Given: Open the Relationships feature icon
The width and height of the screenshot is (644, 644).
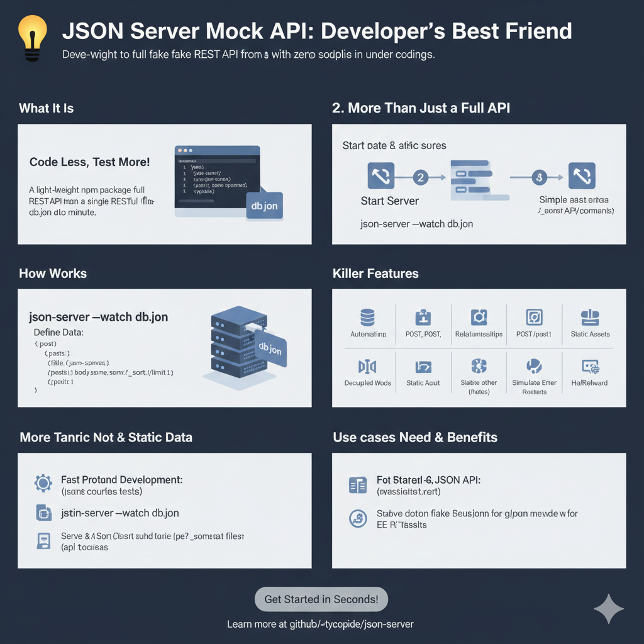Looking at the screenshot, I should tap(479, 316).
